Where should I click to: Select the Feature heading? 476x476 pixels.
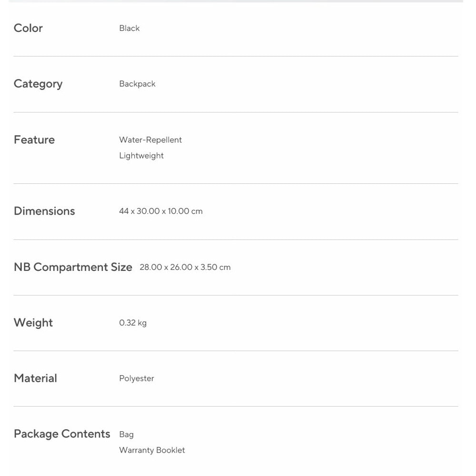tap(34, 140)
